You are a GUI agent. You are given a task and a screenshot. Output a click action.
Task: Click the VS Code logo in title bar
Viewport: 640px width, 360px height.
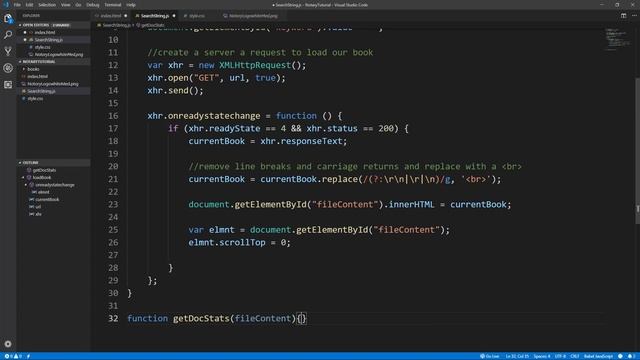tap(6, 5)
